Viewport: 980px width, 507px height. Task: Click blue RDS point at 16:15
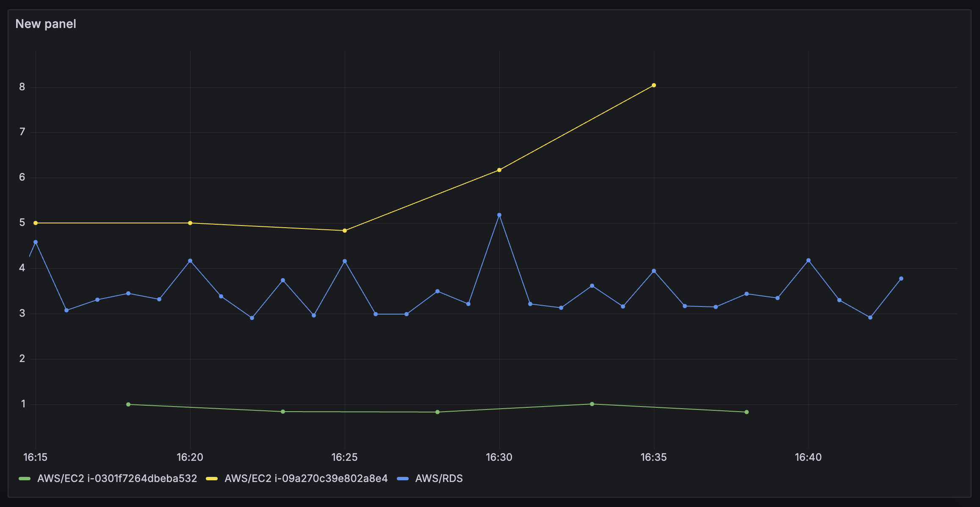pos(36,242)
